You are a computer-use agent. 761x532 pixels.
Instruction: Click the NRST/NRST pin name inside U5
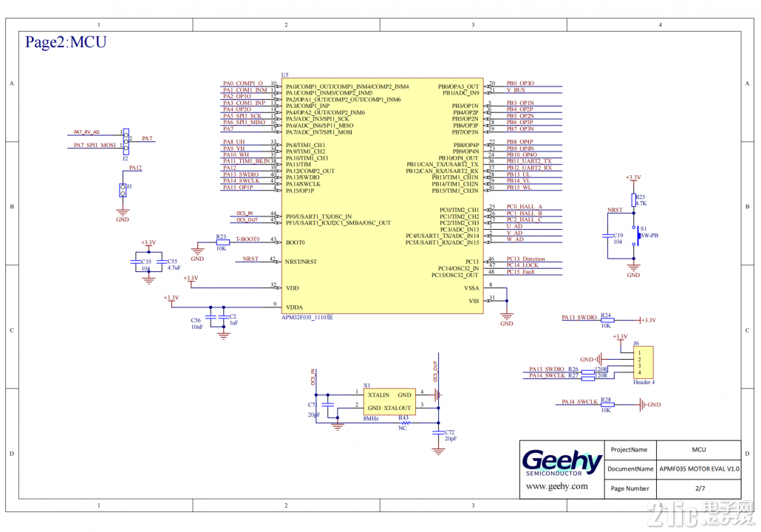301,262
